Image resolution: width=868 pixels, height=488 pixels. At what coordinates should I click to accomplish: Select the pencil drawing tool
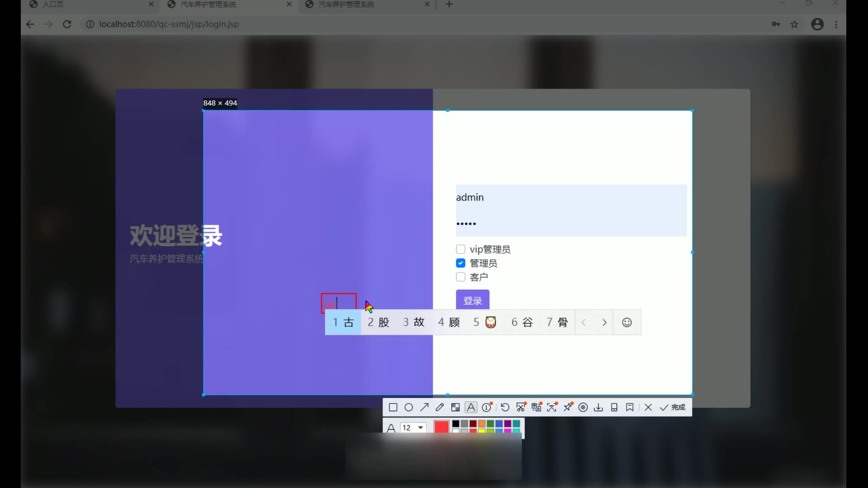click(x=440, y=408)
